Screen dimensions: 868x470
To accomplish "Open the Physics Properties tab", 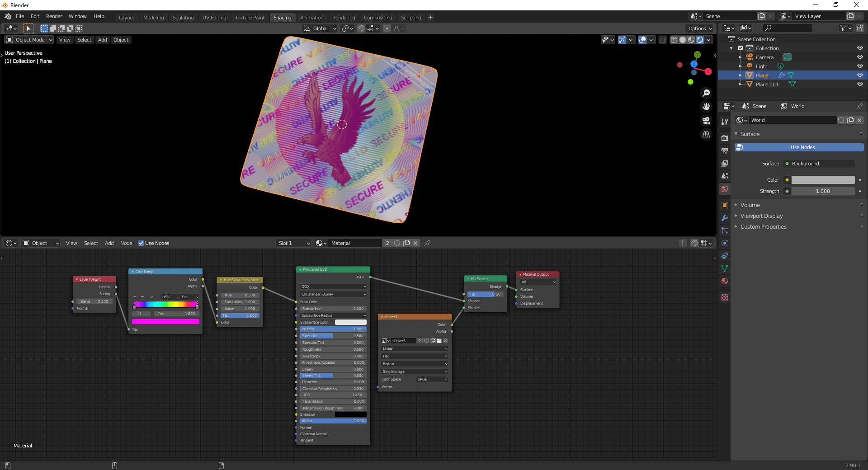I will click(725, 243).
